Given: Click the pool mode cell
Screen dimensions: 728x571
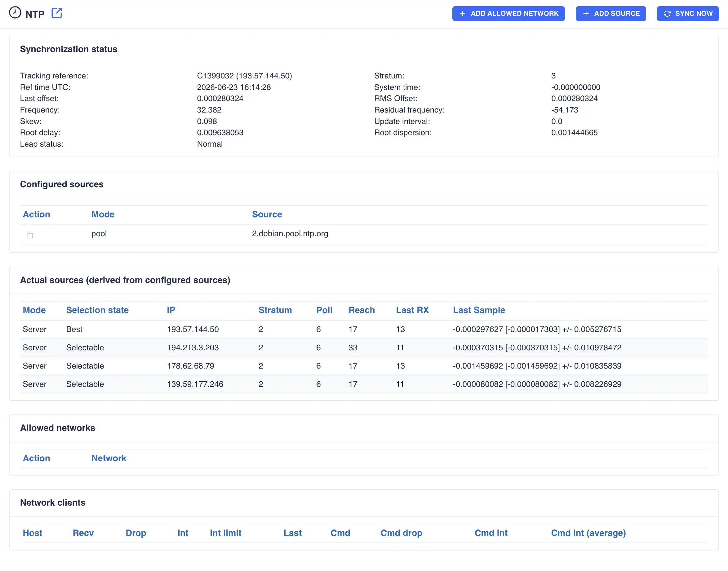Looking at the screenshot, I should point(99,233).
